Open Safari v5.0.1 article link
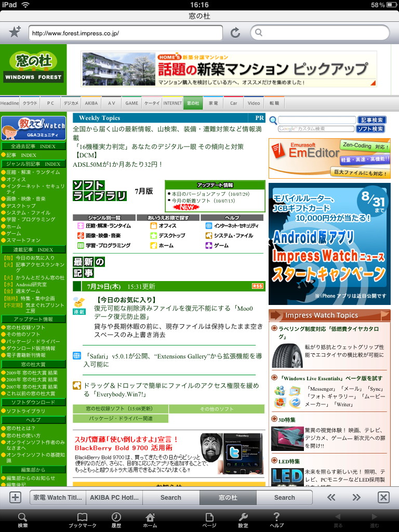 [172, 360]
